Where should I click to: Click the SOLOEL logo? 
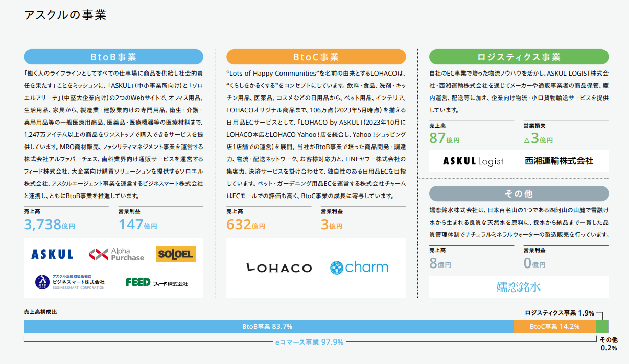pyautogui.click(x=175, y=254)
